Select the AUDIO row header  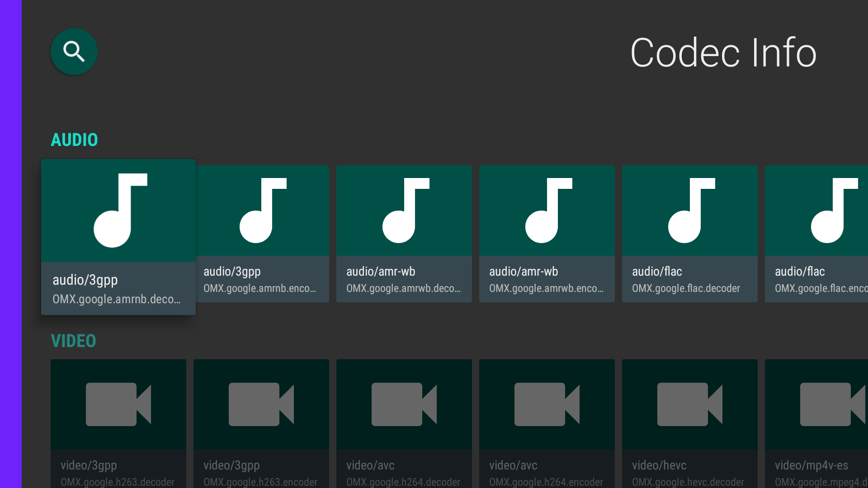75,140
